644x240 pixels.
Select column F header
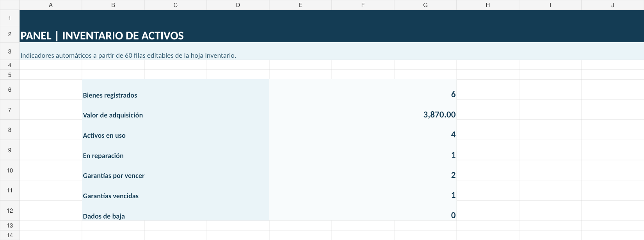[363, 5]
